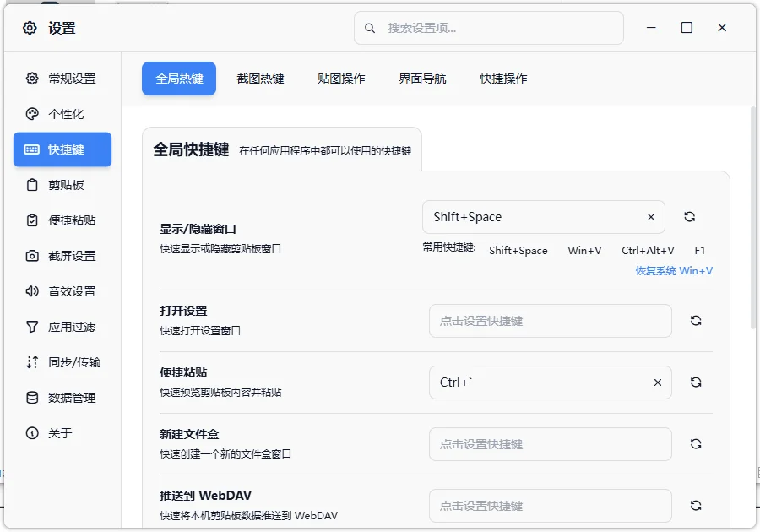This screenshot has width=760, height=532.
Task: Reset 新建文件盒 shortcut
Action: [x=696, y=444]
